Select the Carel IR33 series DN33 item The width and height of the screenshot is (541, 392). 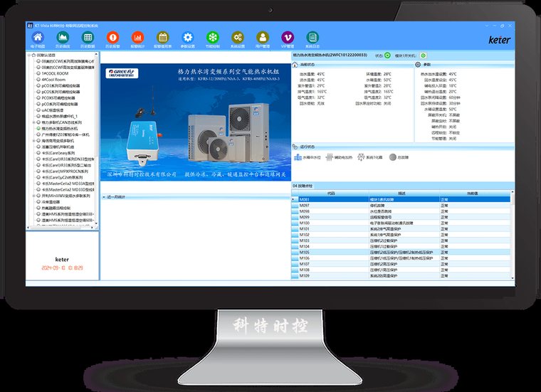tap(65, 159)
